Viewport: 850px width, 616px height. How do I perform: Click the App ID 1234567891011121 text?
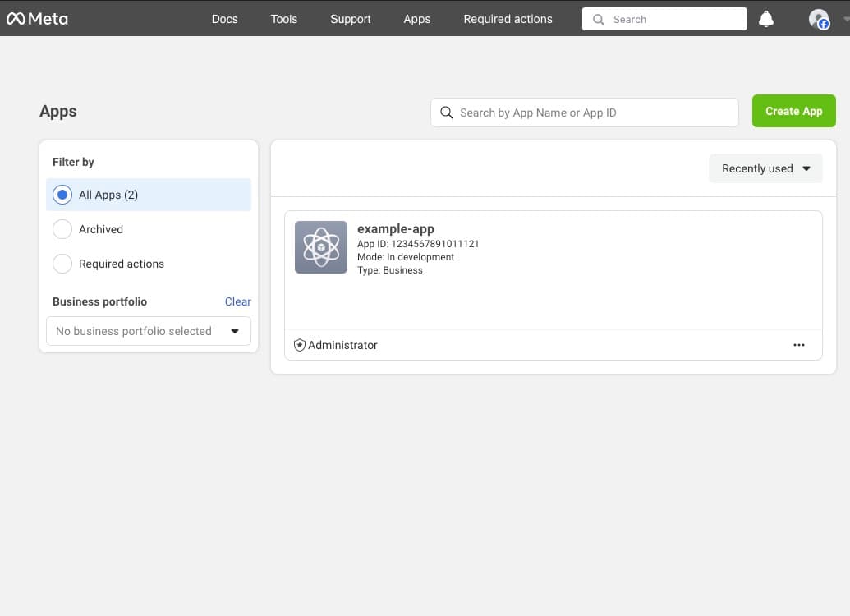coord(418,244)
